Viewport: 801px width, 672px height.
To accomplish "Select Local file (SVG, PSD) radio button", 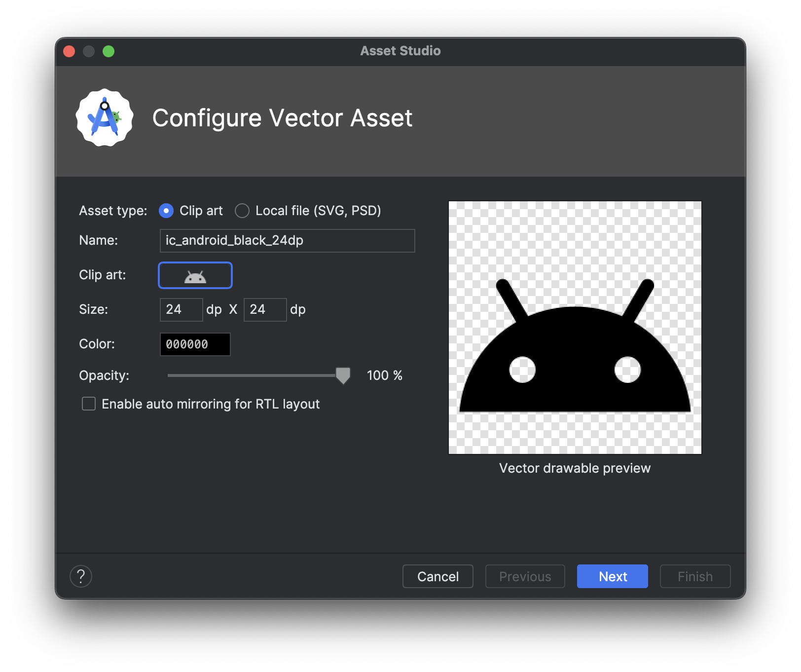I will 242,211.
